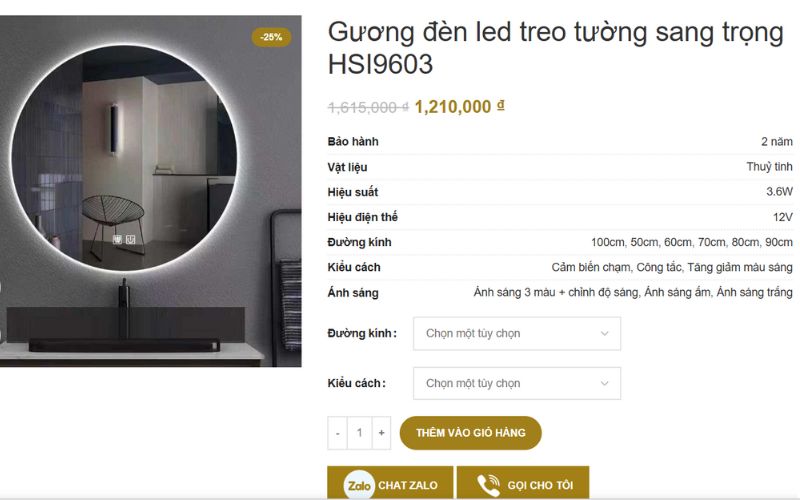Click the Đường kính dropdown chevron arrow
This screenshot has height=500, width=800.
click(605, 334)
